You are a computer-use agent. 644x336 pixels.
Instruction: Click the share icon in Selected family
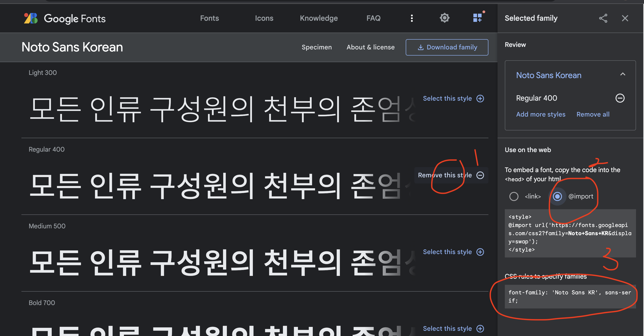pos(603,18)
